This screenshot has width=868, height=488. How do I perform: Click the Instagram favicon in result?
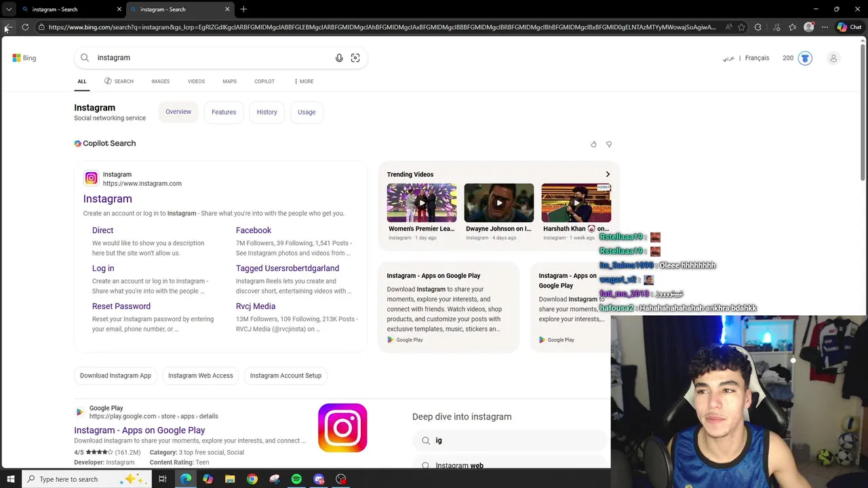click(x=91, y=178)
